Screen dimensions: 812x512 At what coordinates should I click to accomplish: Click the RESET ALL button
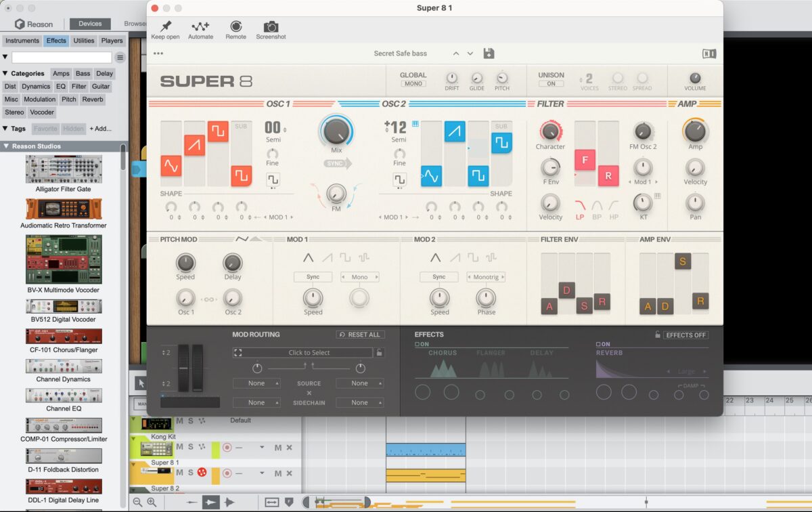[360, 335]
